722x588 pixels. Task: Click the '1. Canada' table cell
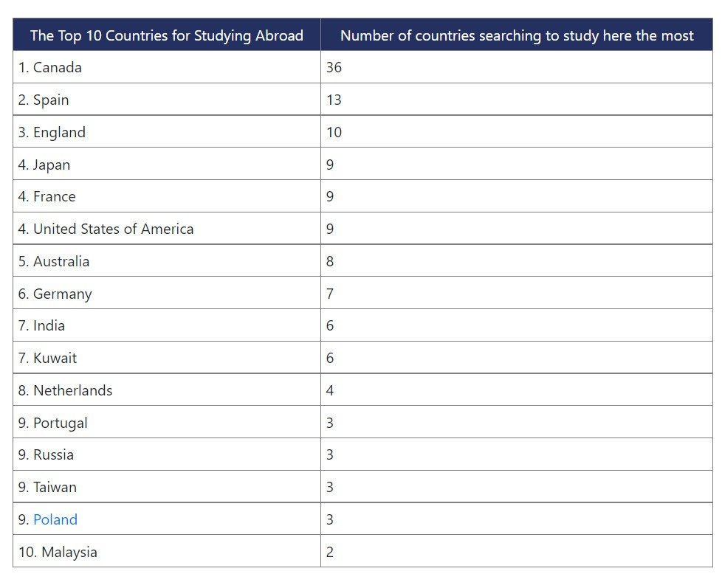tap(167, 67)
